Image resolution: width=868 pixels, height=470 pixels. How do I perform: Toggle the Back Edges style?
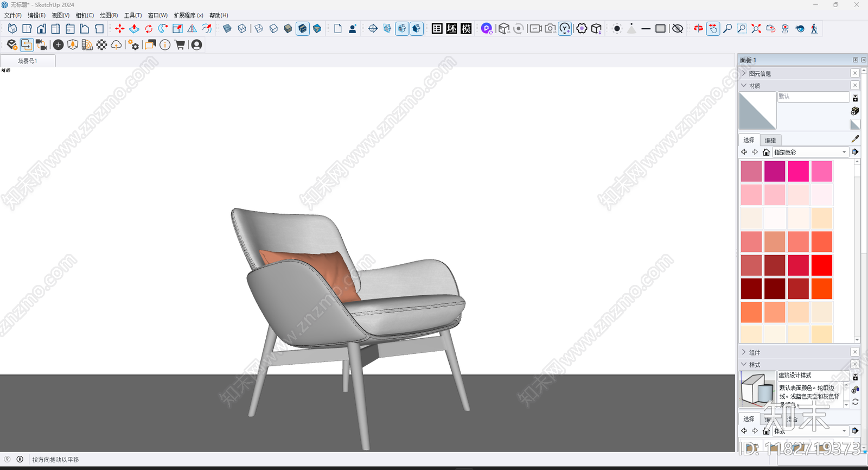[x=242, y=28]
